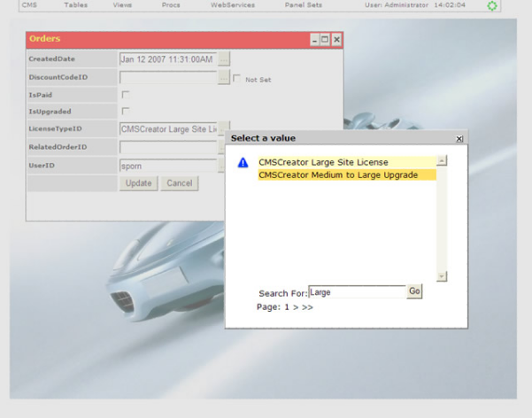
Task: Open the Panel Sets menu
Action: click(x=303, y=5)
